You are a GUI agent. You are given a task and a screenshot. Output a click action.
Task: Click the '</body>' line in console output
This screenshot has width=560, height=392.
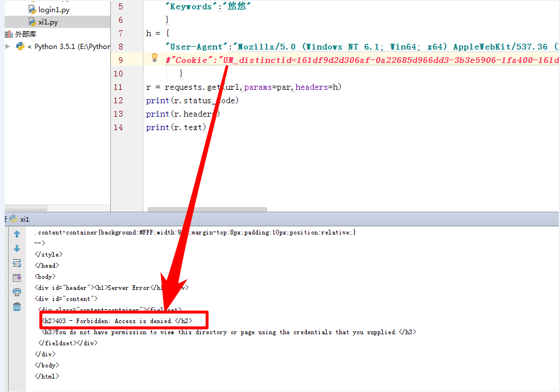click(x=47, y=365)
